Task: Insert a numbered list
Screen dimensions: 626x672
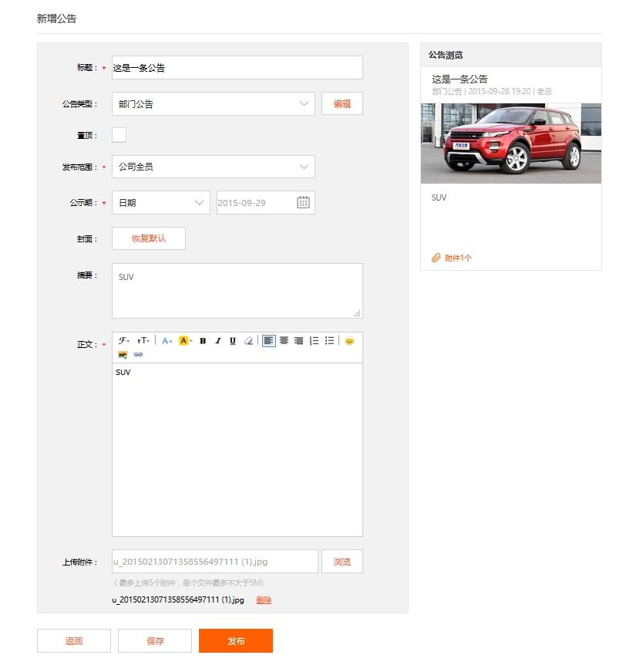Action: pyautogui.click(x=314, y=341)
